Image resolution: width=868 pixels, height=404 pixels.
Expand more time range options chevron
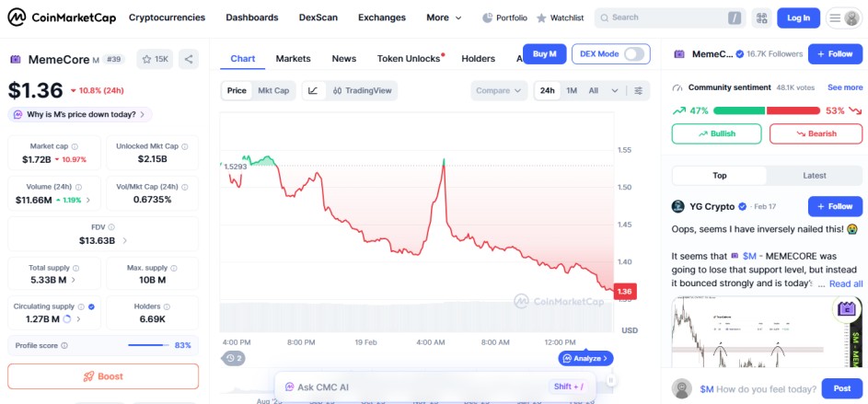615,90
